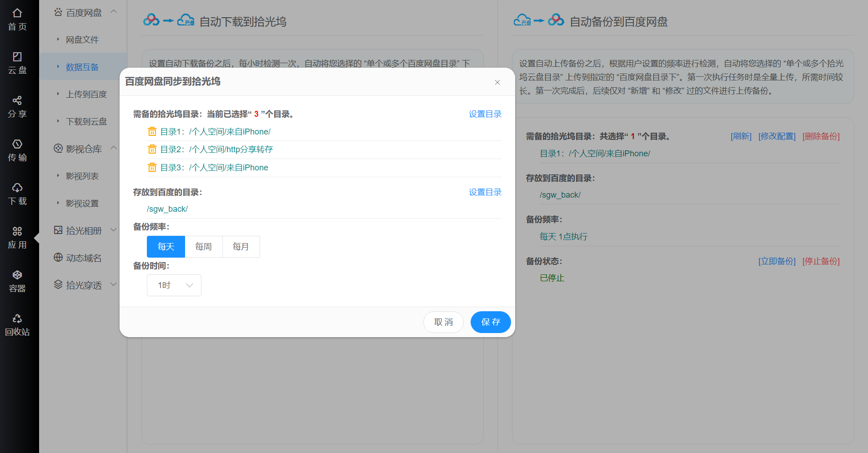Select 每天 backup frequency

click(x=166, y=247)
